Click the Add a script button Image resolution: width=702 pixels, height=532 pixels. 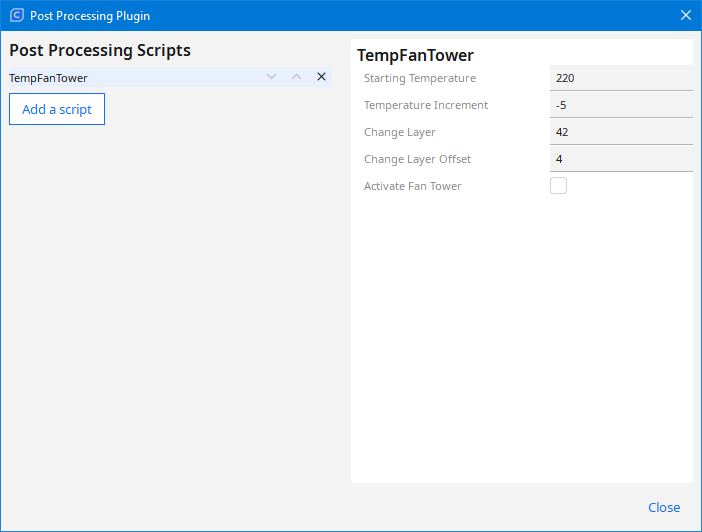click(57, 109)
